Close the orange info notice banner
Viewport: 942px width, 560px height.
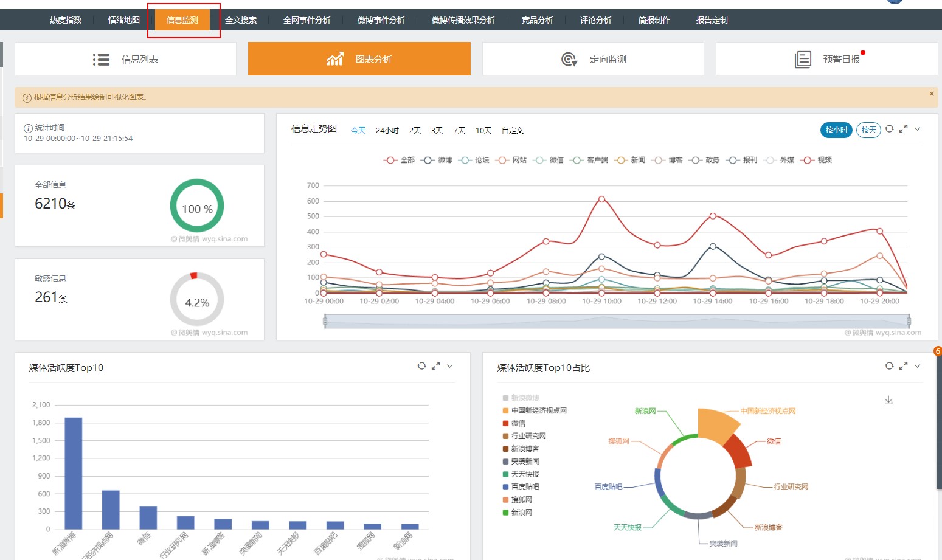(x=931, y=94)
